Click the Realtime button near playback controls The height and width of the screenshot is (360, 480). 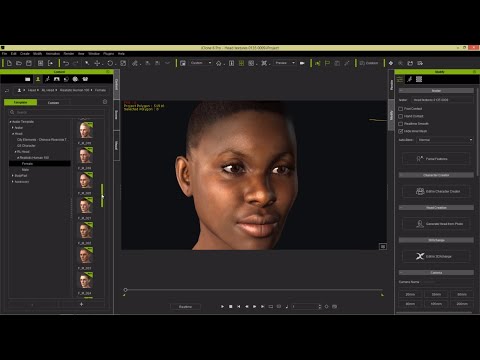tap(185, 307)
